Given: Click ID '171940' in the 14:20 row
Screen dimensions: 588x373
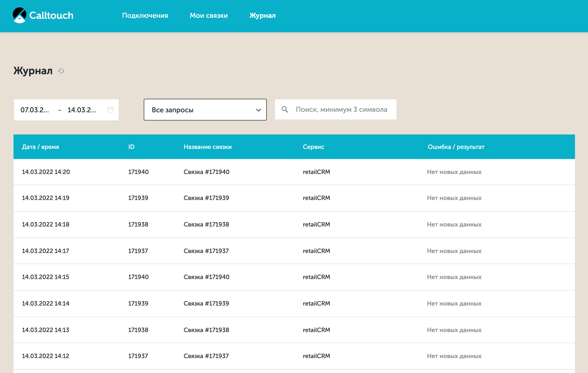Looking at the screenshot, I should pos(138,172).
